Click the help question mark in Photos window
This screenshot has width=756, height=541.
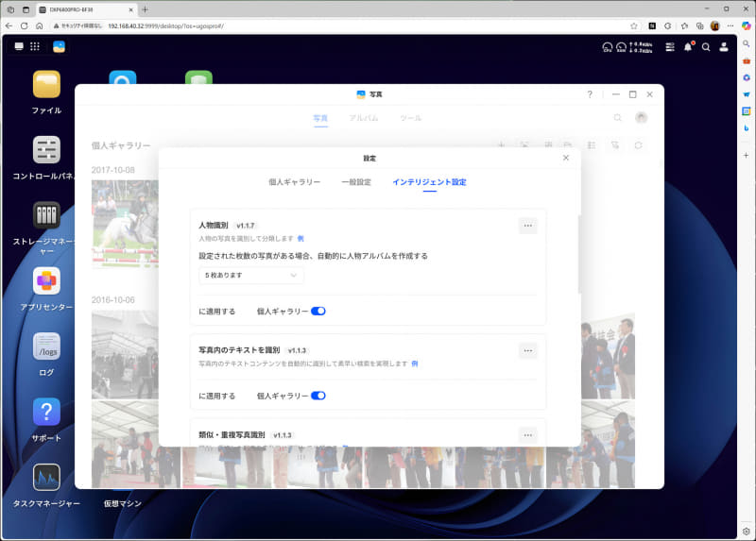pyautogui.click(x=590, y=94)
